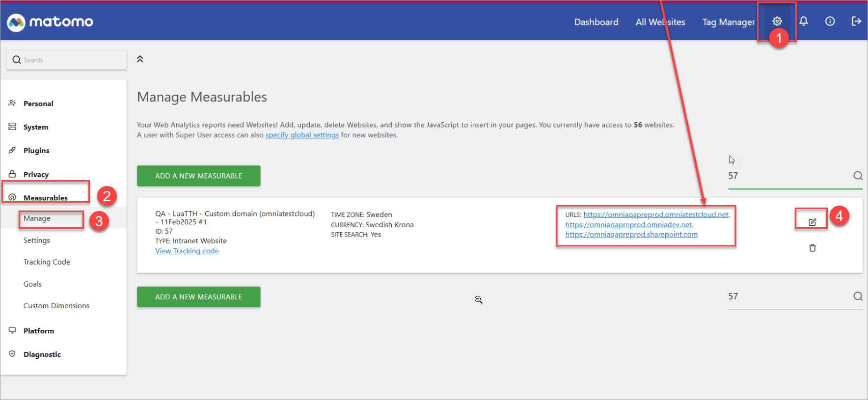The height and width of the screenshot is (400, 868).
Task: Click the Privacy lock icon
Action: click(x=12, y=174)
